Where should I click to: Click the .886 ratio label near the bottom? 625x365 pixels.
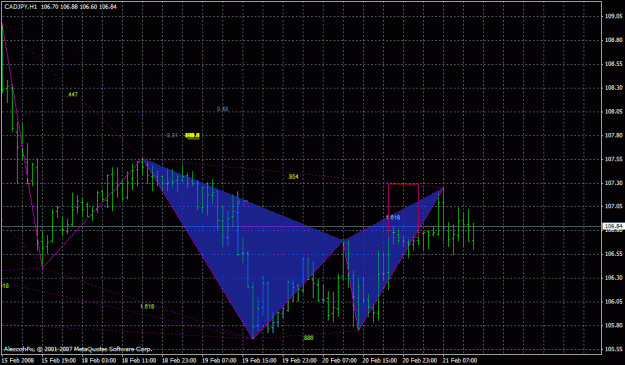pyautogui.click(x=308, y=338)
